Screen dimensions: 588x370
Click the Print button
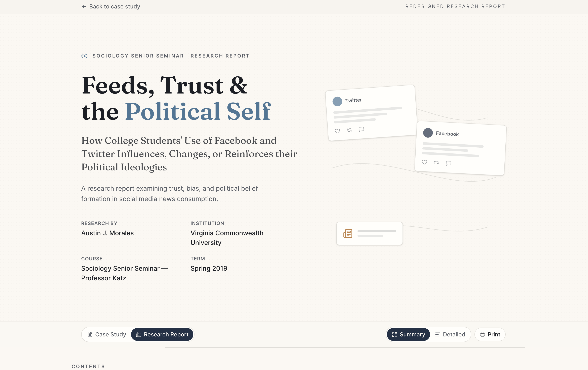(x=490, y=334)
